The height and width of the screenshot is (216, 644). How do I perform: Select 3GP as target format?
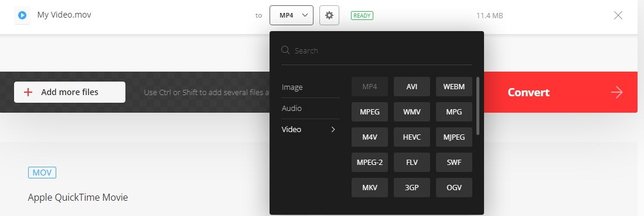point(412,188)
